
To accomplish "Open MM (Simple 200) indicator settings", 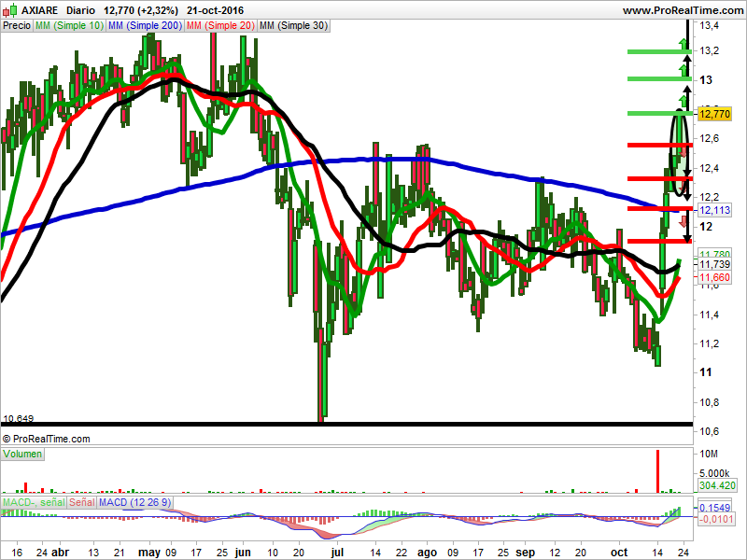I will (145, 26).
